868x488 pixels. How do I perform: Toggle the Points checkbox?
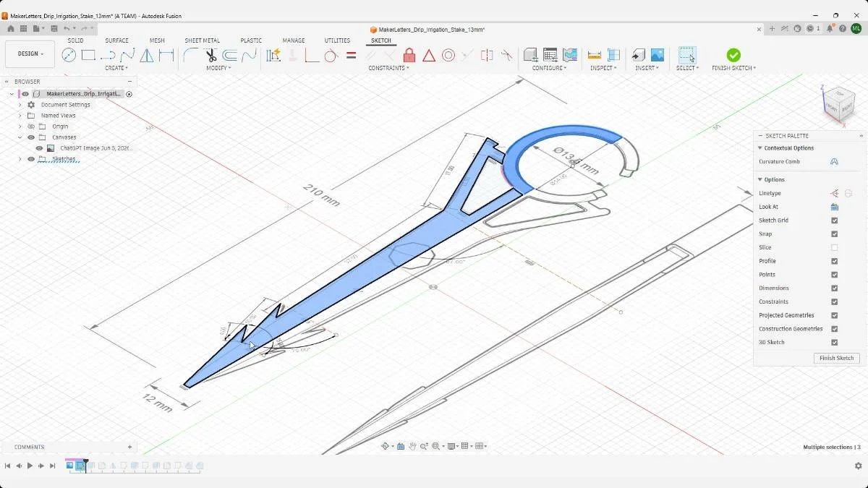tap(834, 275)
